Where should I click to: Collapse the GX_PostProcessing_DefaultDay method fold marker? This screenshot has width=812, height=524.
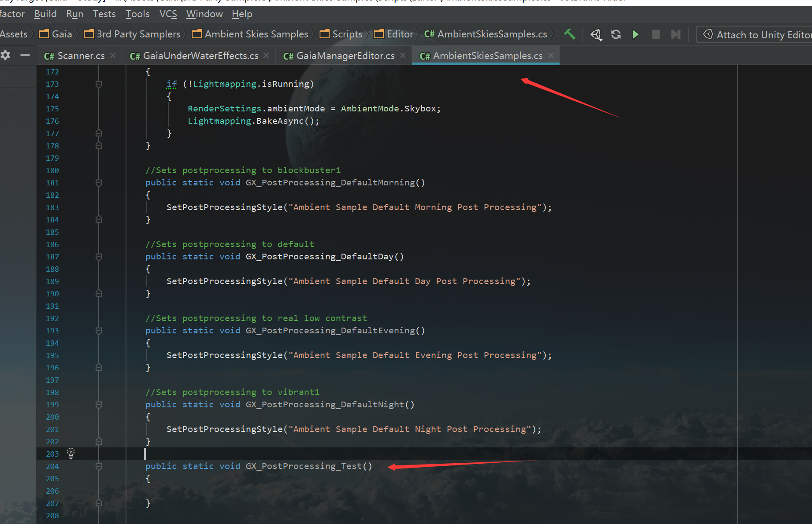point(98,257)
